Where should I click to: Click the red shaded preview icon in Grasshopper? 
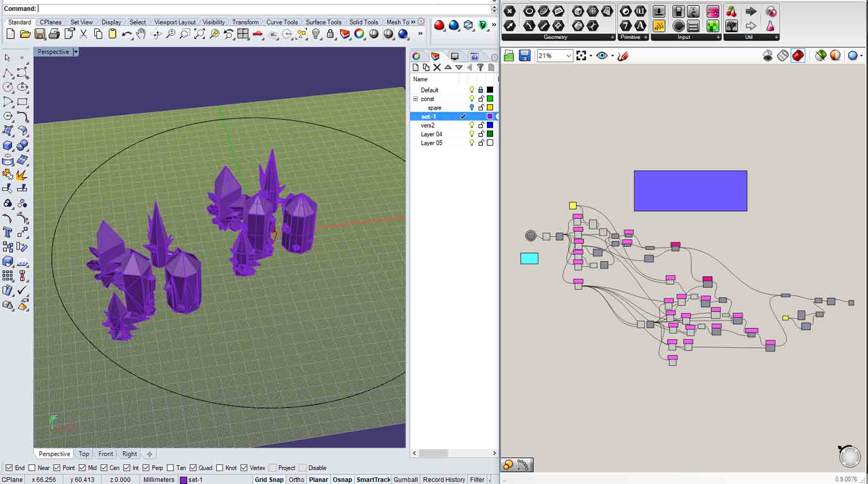(x=798, y=56)
